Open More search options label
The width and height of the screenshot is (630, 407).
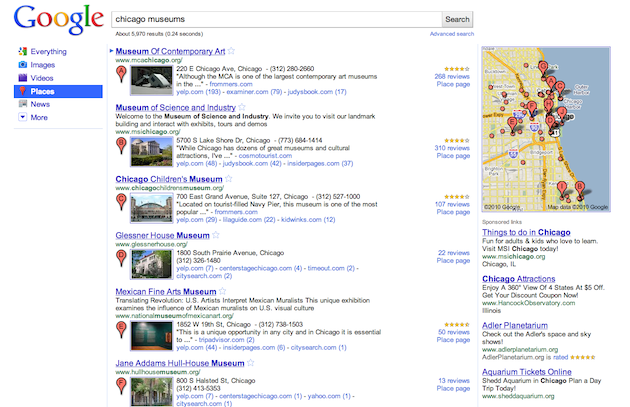tap(39, 117)
